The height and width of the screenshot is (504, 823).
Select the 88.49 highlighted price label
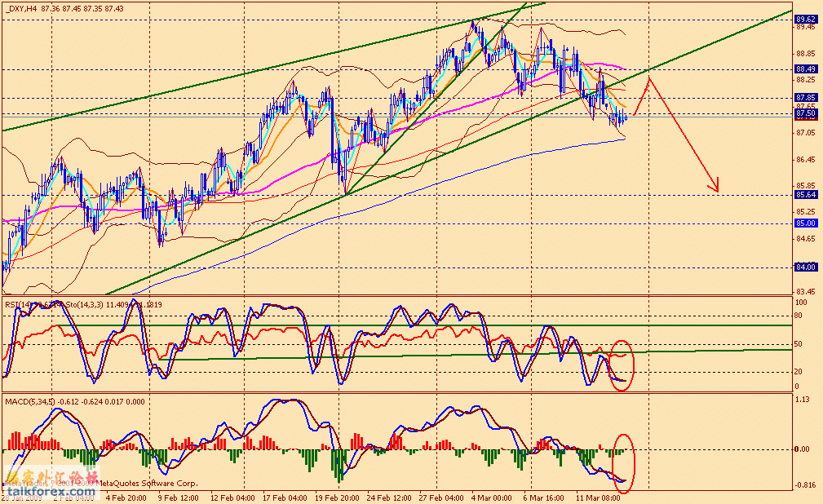pos(806,69)
